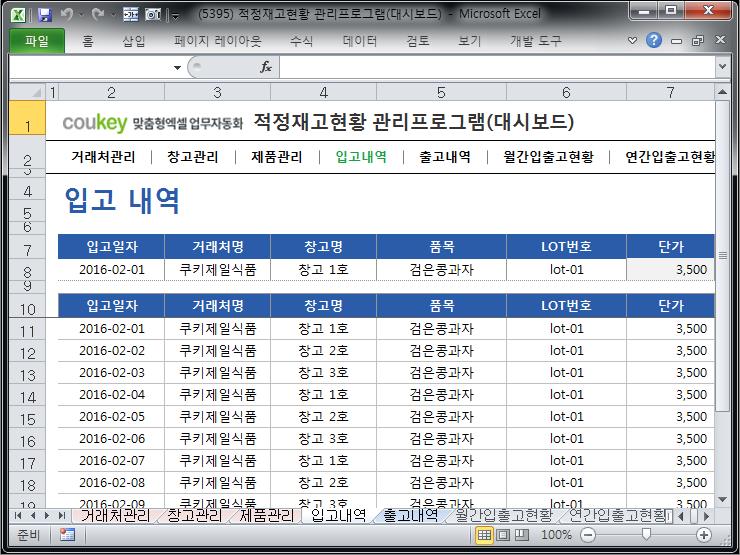The height and width of the screenshot is (555, 740).
Task: Open the 홈 ribbon tab
Action: [x=88, y=41]
